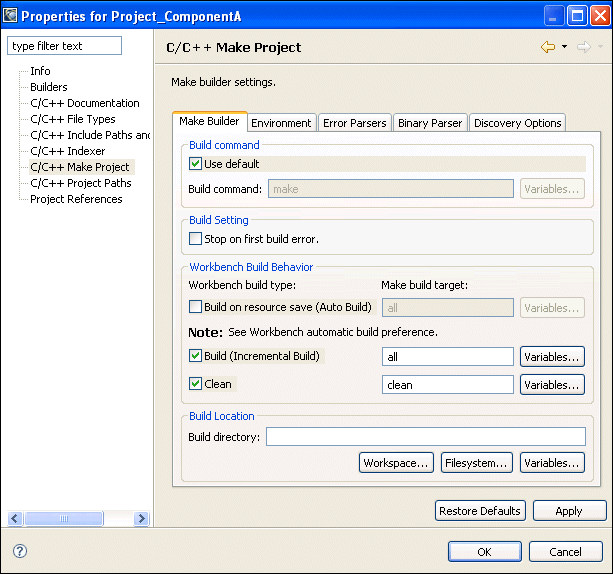Click the Filesystem... button
The width and height of the screenshot is (613, 574).
pos(477,463)
